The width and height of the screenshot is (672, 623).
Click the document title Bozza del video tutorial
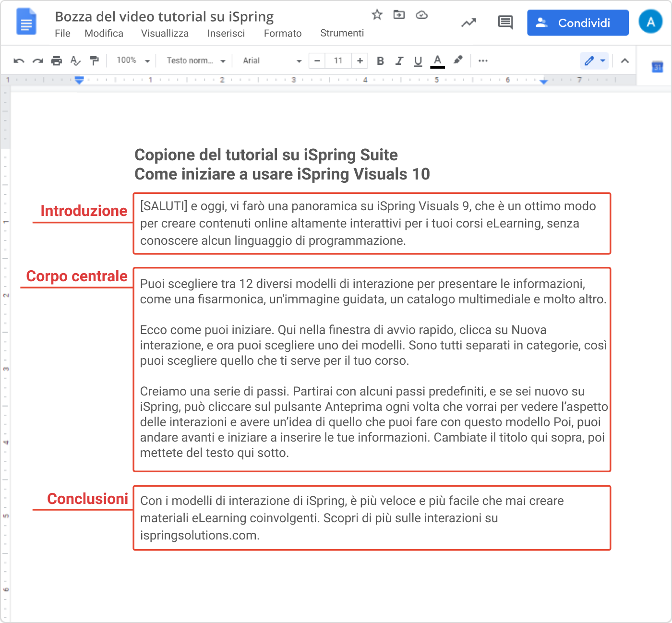click(164, 17)
